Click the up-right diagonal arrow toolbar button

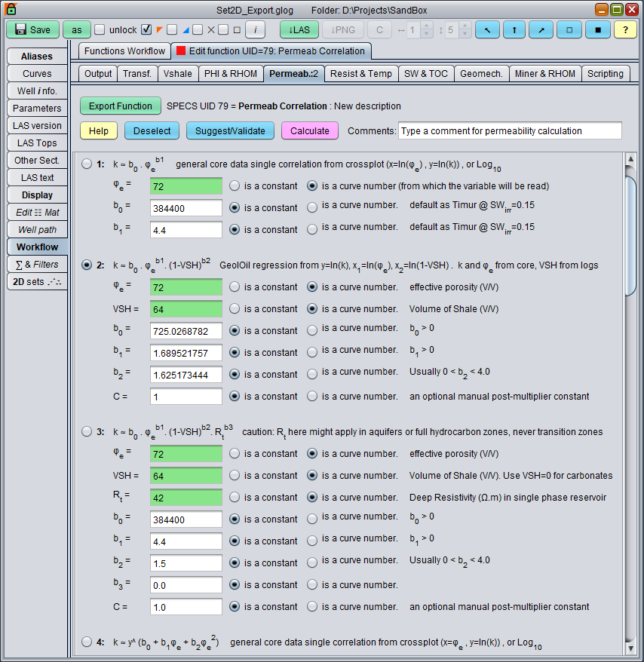(541, 29)
